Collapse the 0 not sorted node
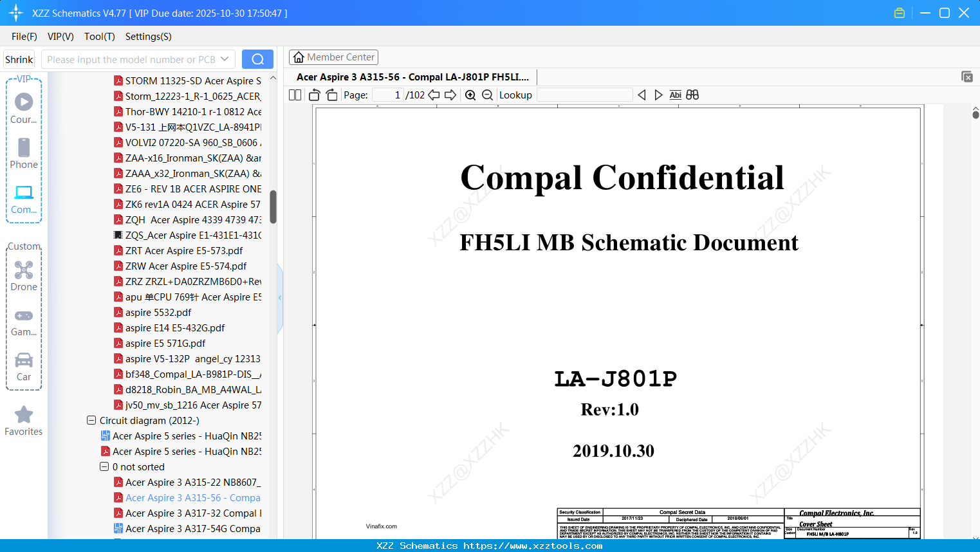 click(x=104, y=467)
